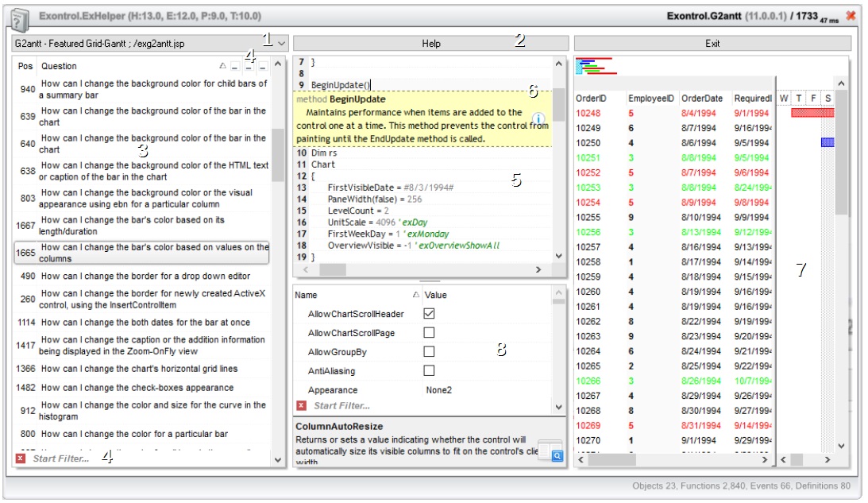The width and height of the screenshot is (868, 503).
Task: Open the G2antt control selection dropdown
Action: pos(281,44)
